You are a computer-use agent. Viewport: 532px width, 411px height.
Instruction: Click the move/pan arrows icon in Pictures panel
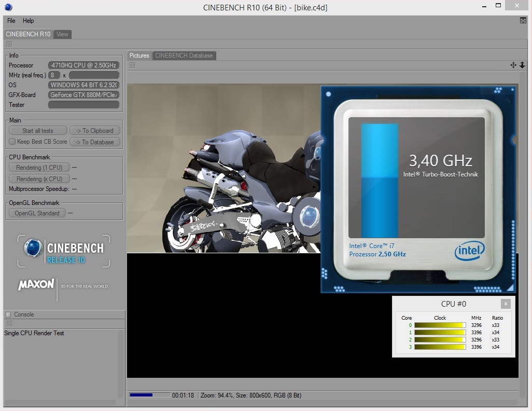click(513, 65)
